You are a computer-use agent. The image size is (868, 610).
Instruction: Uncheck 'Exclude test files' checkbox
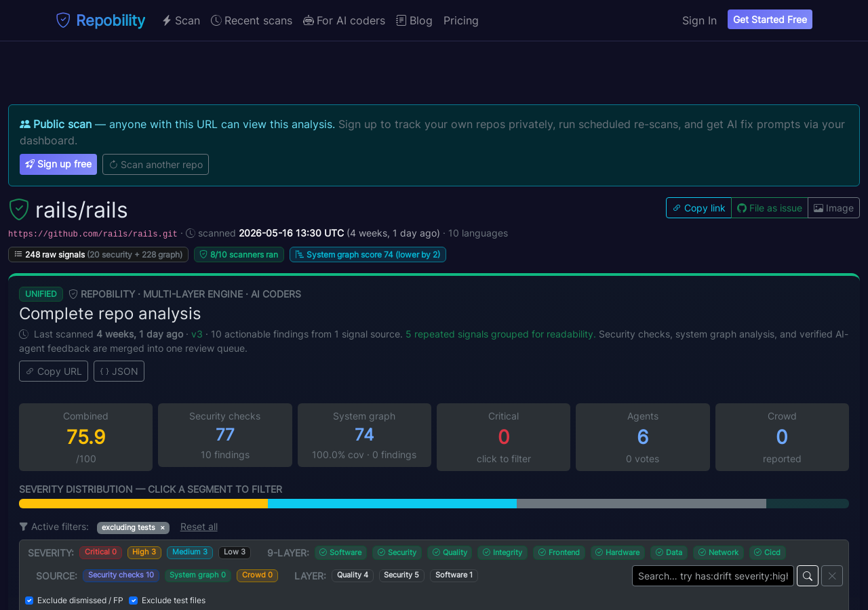[x=134, y=601]
